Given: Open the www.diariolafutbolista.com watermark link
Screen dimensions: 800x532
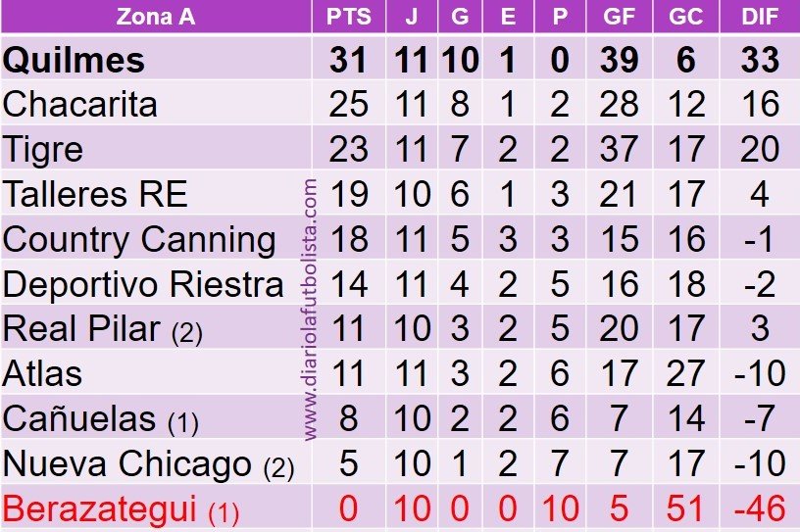Looking at the screenshot, I should (x=310, y=309).
